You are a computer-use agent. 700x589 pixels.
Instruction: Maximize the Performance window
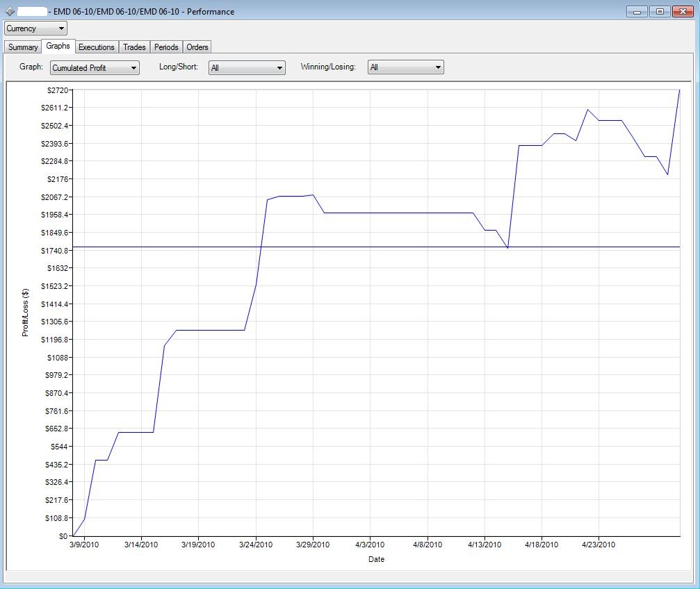(x=660, y=12)
